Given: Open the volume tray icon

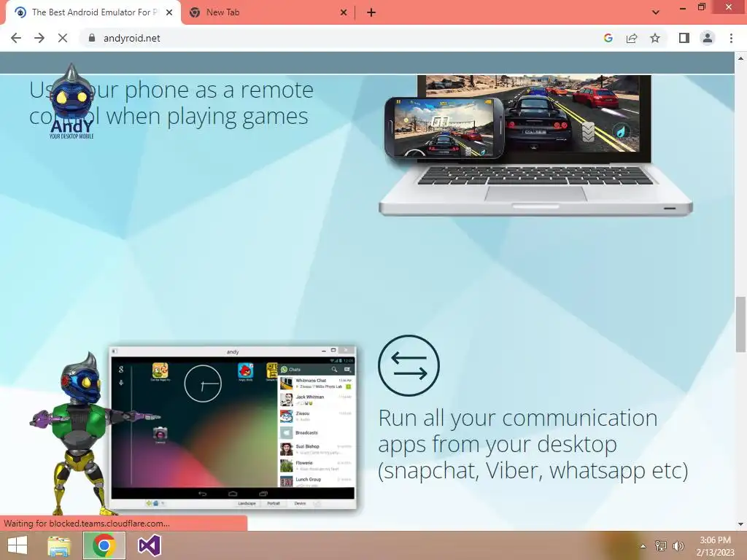Looking at the screenshot, I should [x=678, y=546].
